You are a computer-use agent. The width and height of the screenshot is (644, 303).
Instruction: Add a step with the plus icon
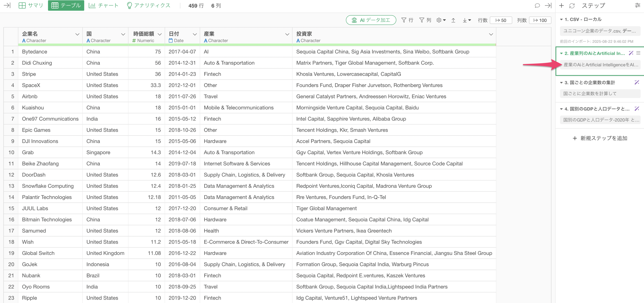[561, 6]
